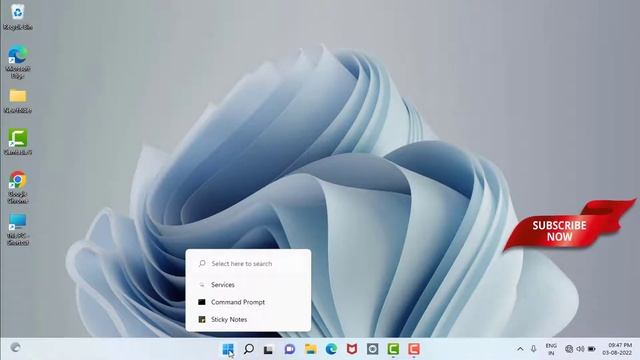Open orange Camtasia recorder taskbar icon
Viewport: 640px width, 360px height.
(x=413, y=349)
